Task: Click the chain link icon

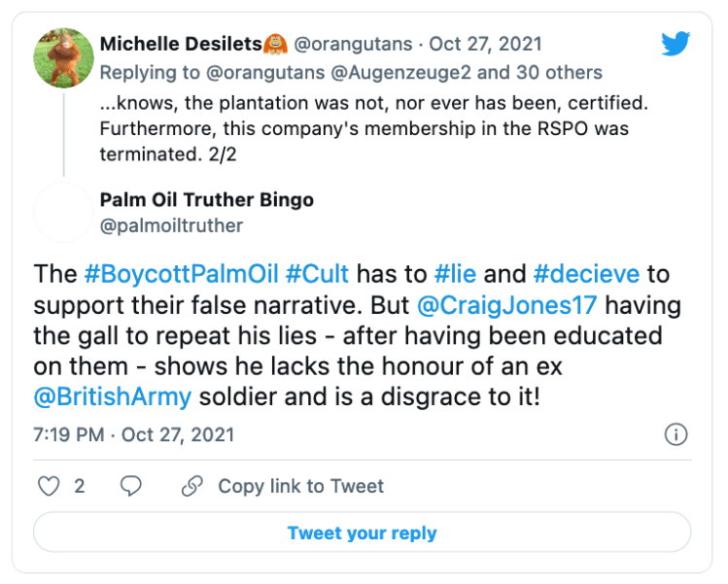Action: tap(192, 486)
